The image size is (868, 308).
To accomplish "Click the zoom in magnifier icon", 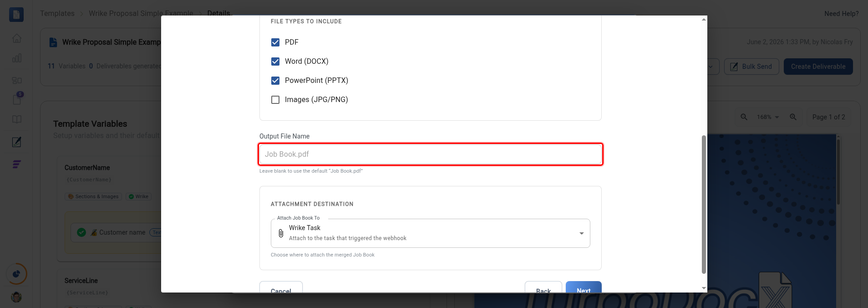I will pos(793,117).
